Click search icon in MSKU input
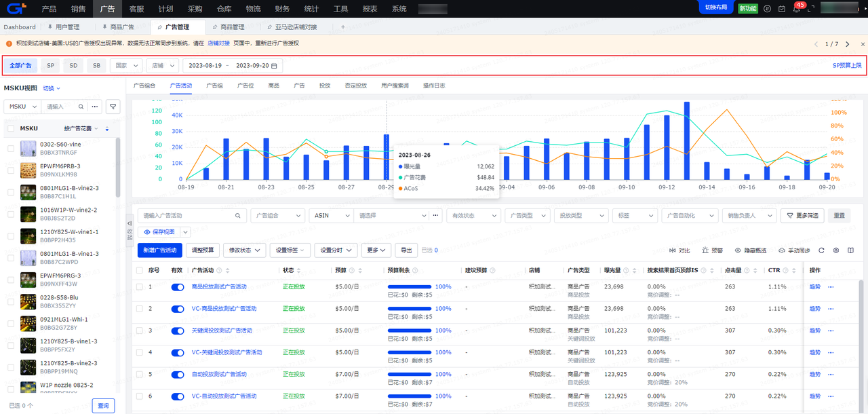 tap(81, 107)
